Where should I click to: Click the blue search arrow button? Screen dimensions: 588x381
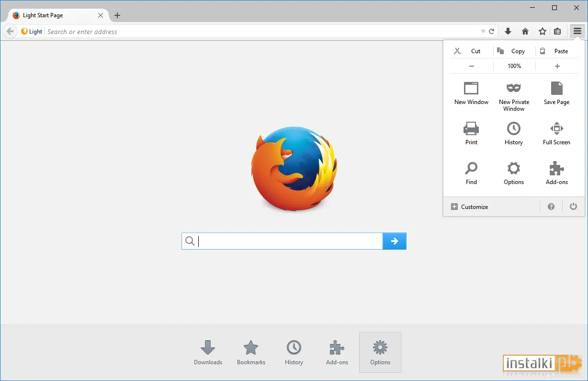click(395, 241)
